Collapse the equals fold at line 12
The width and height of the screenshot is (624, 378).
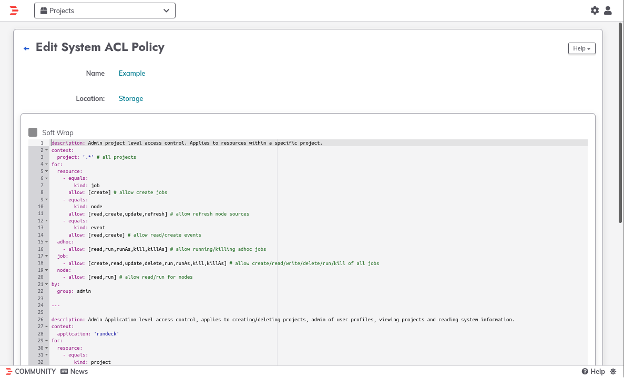coord(47,220)
